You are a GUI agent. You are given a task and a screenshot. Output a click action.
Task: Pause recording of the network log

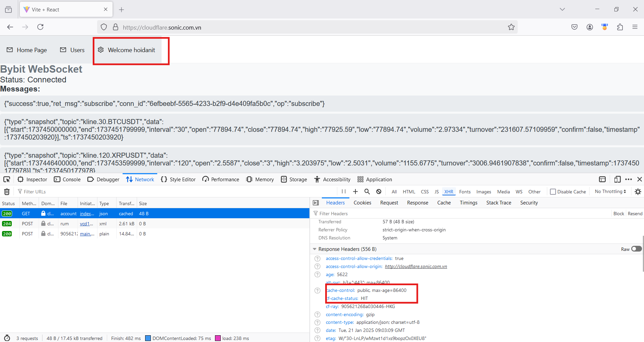344,191
